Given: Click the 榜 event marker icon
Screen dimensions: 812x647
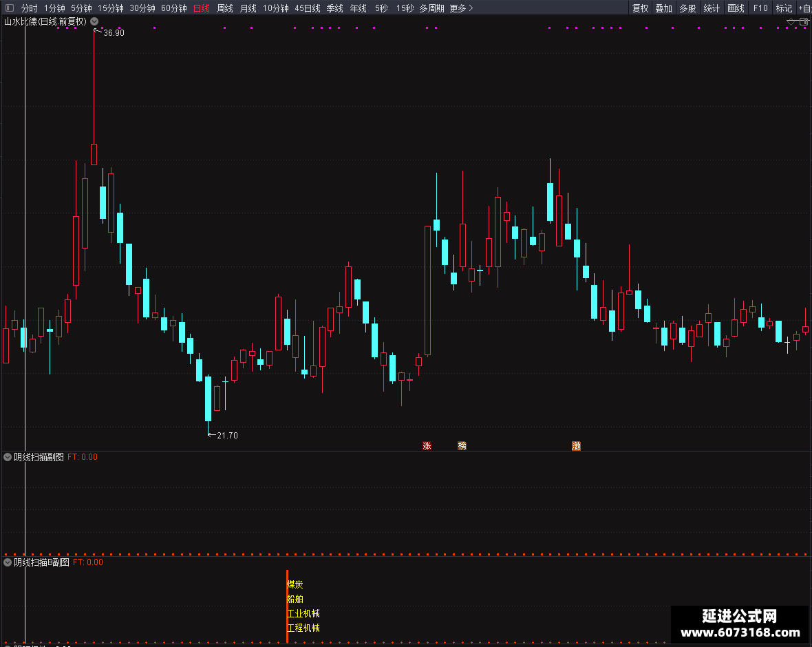Looking at the screenshot, I should (462, 445).
